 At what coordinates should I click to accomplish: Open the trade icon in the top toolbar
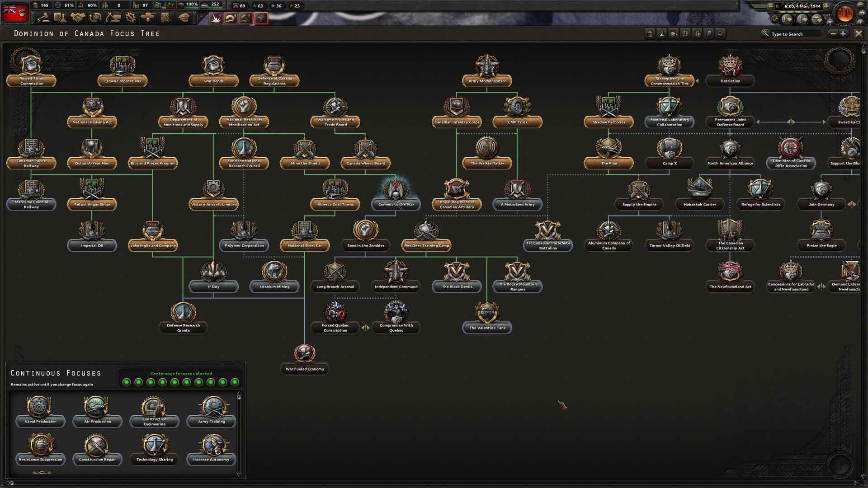[95, 18]
